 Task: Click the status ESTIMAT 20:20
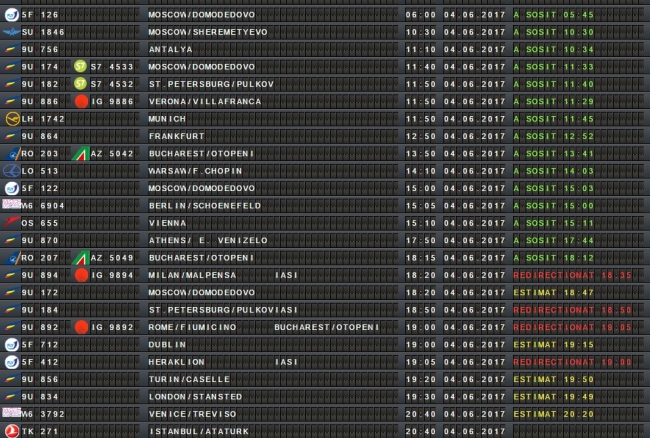[x=554, y=414]
